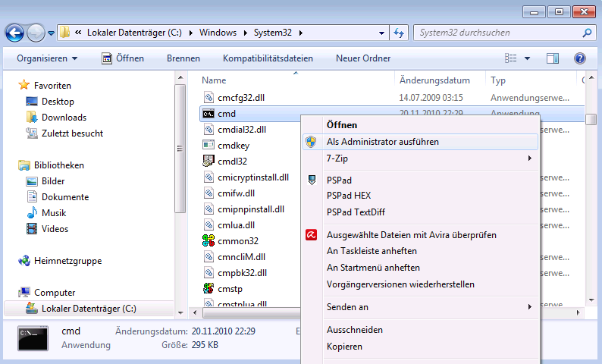Refresh the System32 folder view
This screenshot has height=364, width=602.
click(399, 33)
